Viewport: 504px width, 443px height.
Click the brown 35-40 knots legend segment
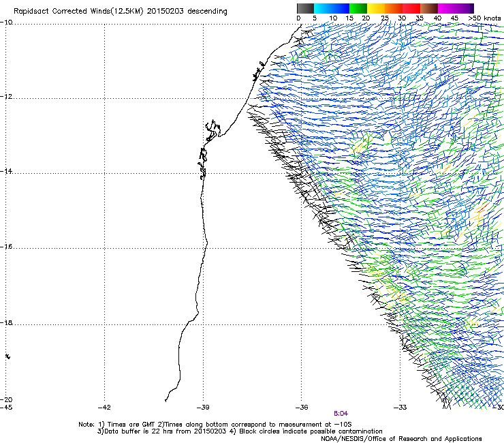click(x=429, y=8)
